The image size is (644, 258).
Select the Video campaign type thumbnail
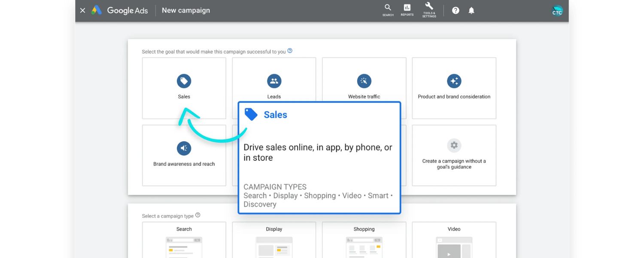454,247
